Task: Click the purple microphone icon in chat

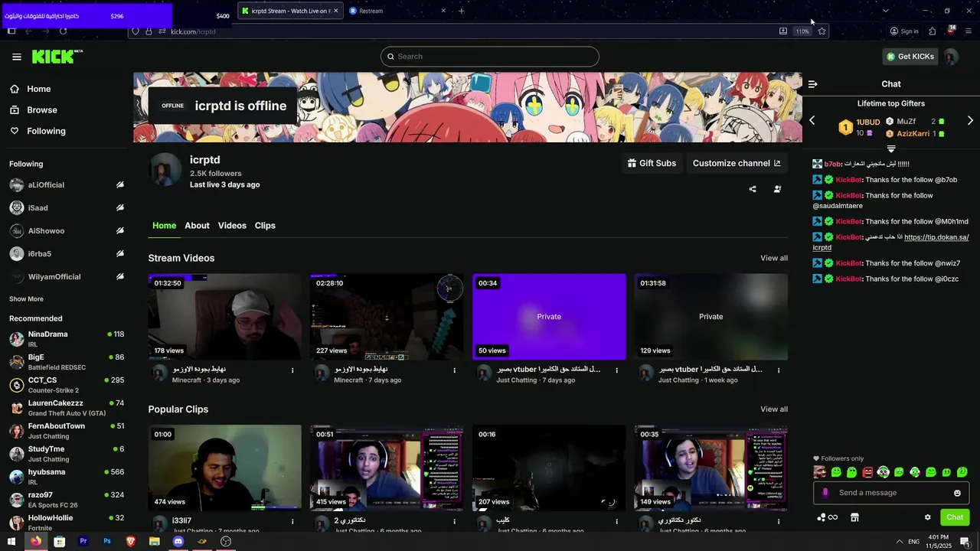Action: click(825, 493)
